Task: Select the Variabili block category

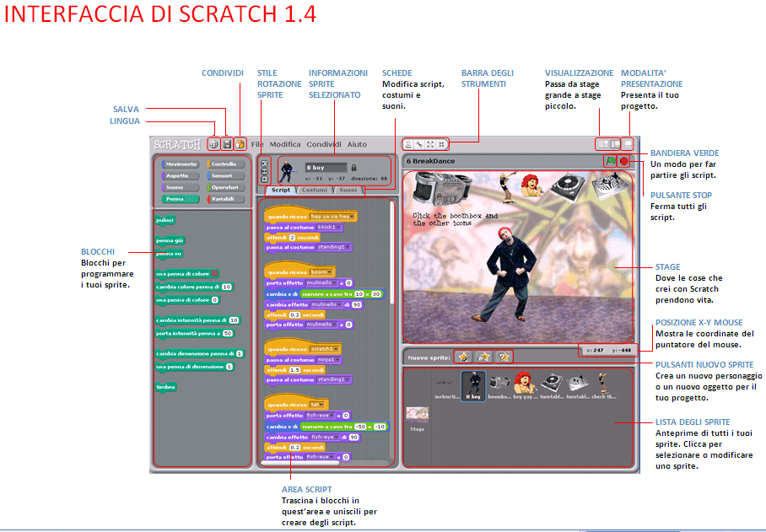Action: pyautogui.click(x=226, y=199)
